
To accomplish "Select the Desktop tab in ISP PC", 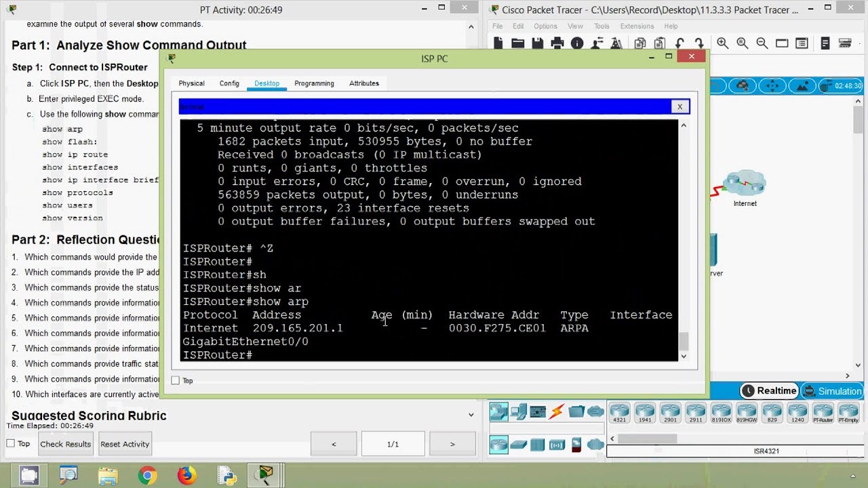I will coord(267,83).
